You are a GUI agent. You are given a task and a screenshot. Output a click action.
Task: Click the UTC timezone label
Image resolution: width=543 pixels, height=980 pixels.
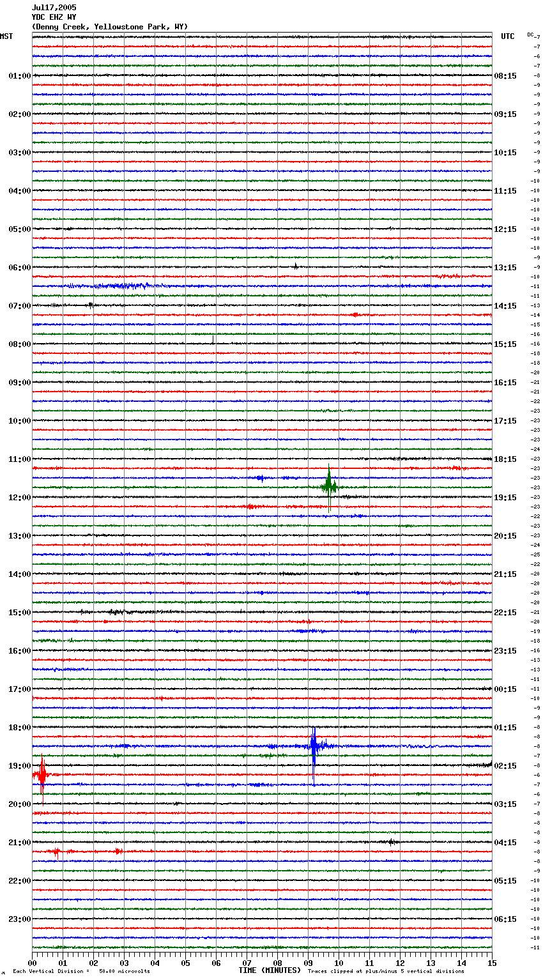point(508,36)
